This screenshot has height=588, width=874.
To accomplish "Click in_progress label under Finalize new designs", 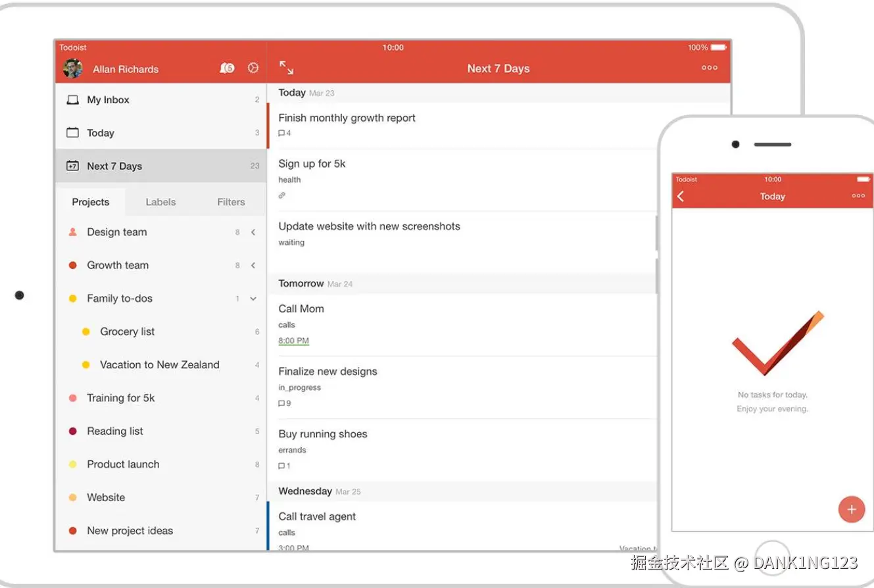I will click(299, 387).
